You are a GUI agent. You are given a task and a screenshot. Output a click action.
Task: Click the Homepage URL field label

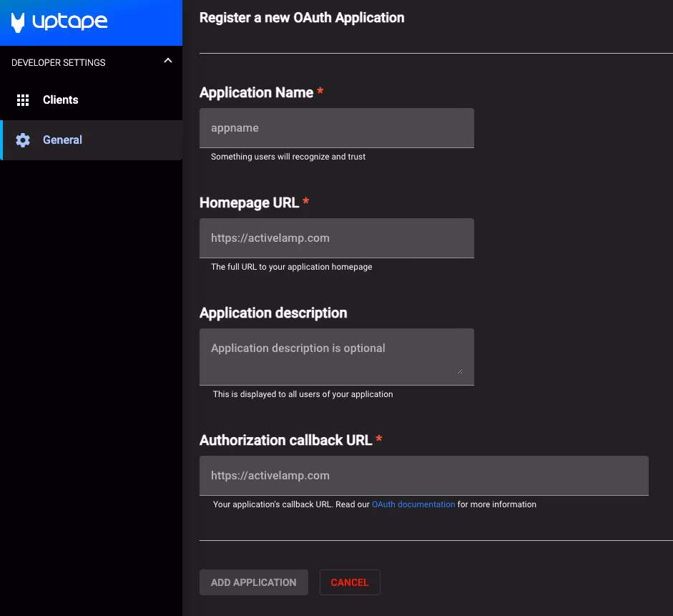(249, 203)
